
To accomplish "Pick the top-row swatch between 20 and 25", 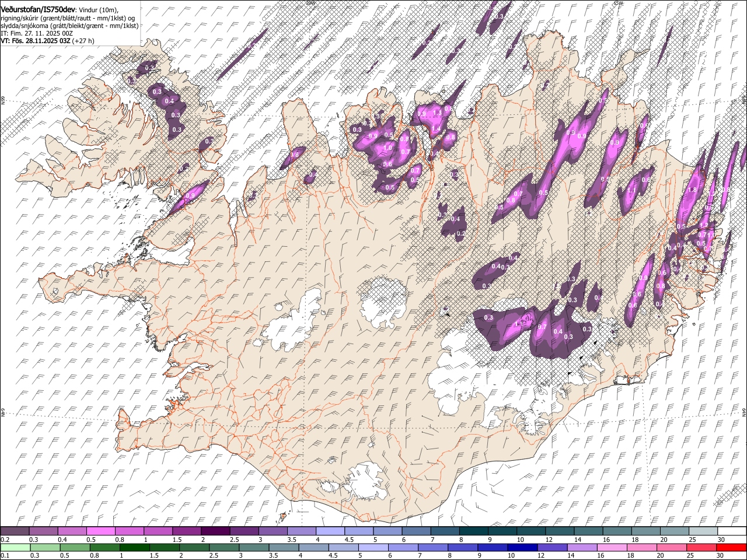I will coord(674,531).
